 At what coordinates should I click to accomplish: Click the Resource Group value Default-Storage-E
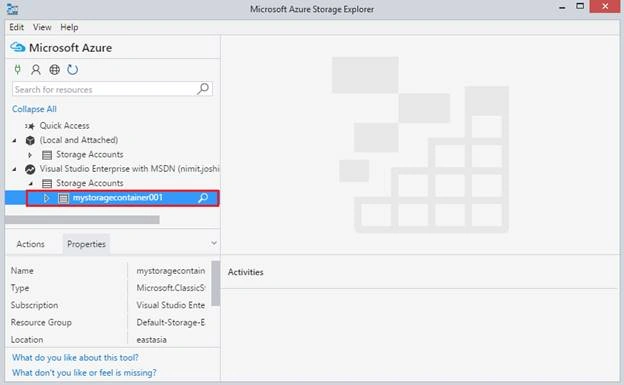171,322
